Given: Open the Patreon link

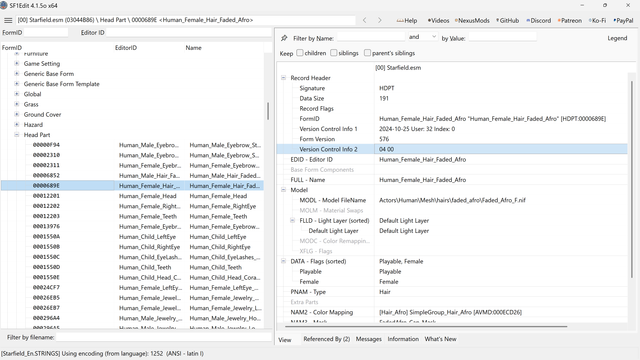Looking at the screenshot, I should point(570,20).
